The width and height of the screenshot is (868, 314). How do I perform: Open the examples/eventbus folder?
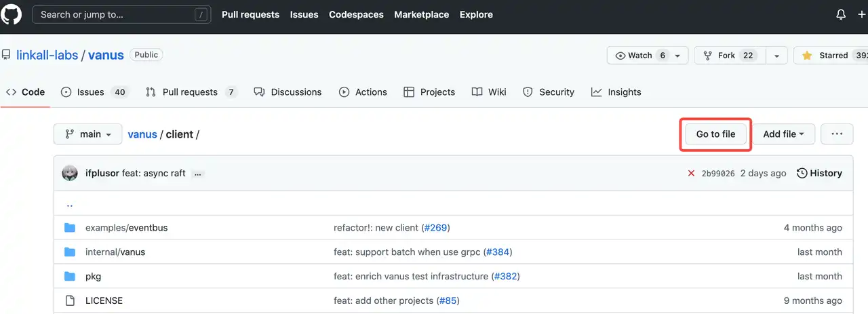point(126,228)
